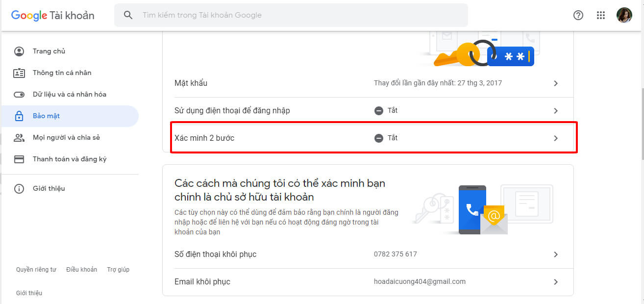Expand the Mật khẩu row chevron
This screenshot has width=644, height=304.
point(556,83)
